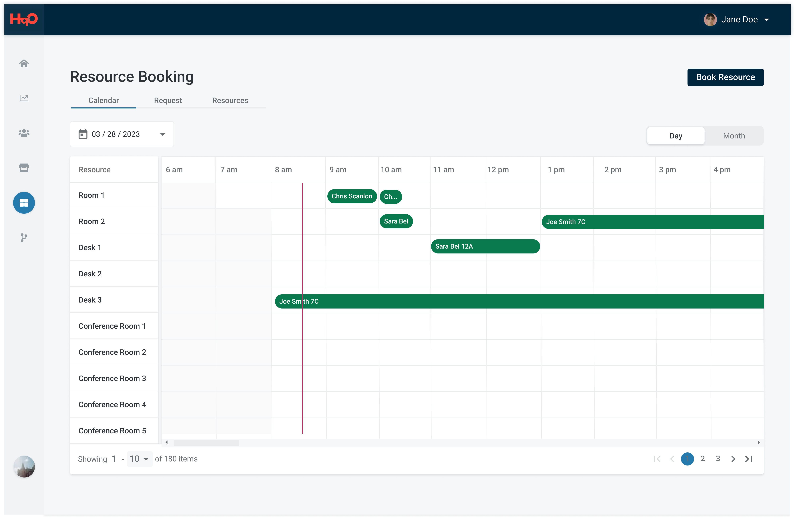Open the Home icon in the sidebar
The height and width of the screenshot is (532, 795).
pyautogui.click(x=24, y=63)
